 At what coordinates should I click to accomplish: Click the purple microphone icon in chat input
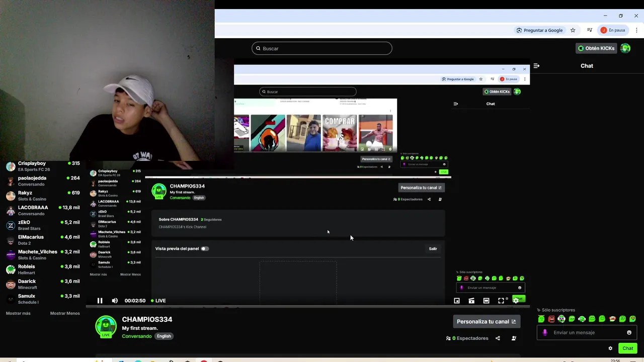pyautogui.click(x=545, y=332)
